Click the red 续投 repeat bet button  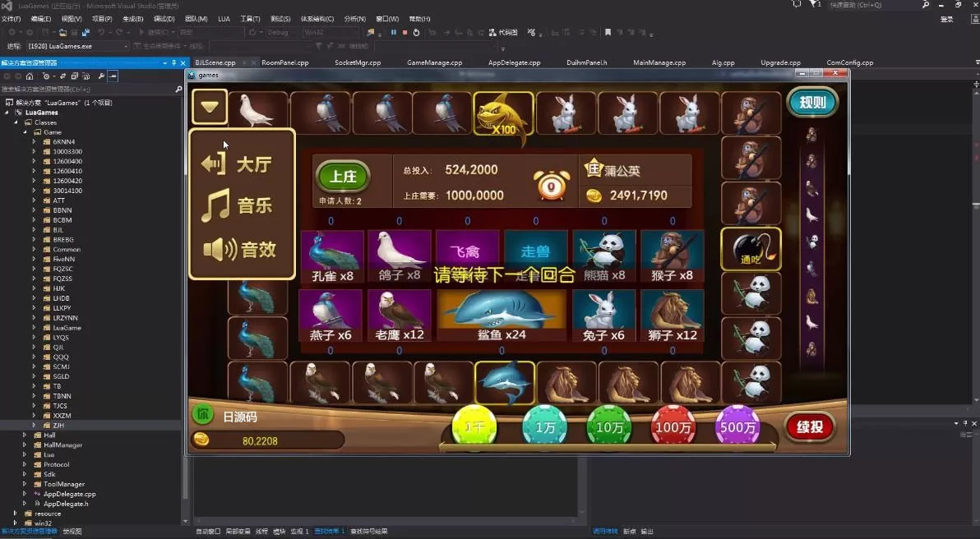[x=810, y=426]
